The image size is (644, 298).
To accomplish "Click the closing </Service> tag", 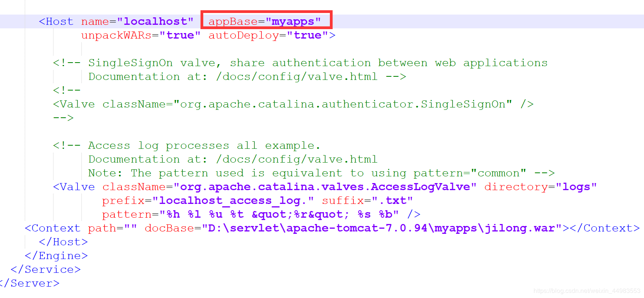I will tap(46, 270).
